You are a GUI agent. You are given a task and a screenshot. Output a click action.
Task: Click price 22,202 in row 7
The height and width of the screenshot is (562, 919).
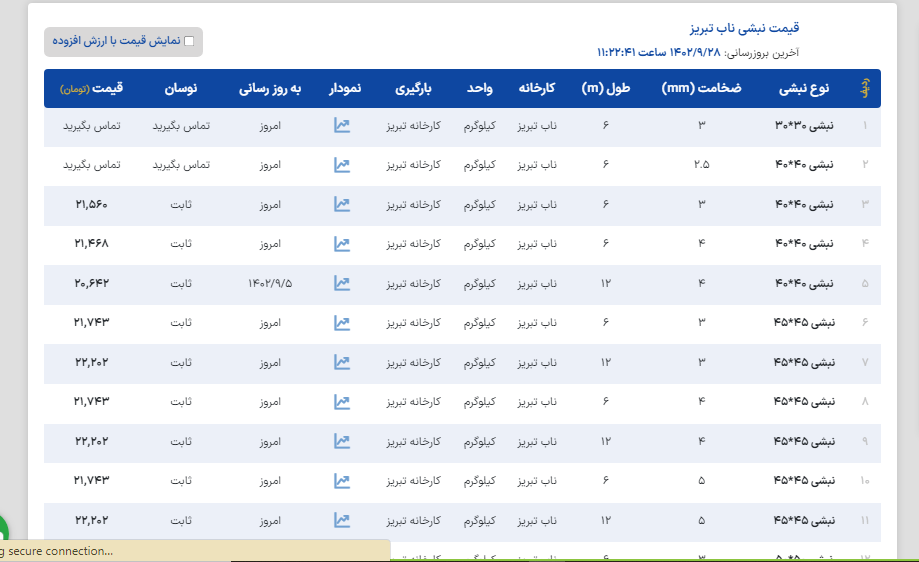[x=92, y=362]
